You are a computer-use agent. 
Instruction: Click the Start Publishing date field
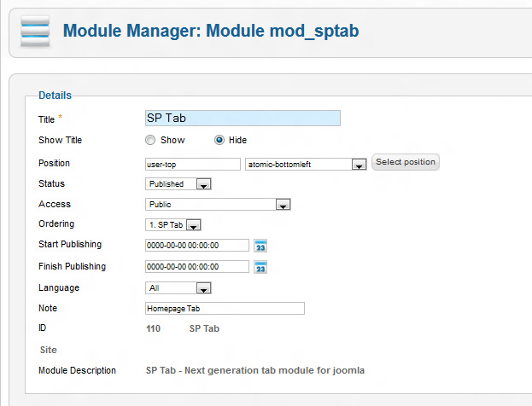(x=197, y=246)
